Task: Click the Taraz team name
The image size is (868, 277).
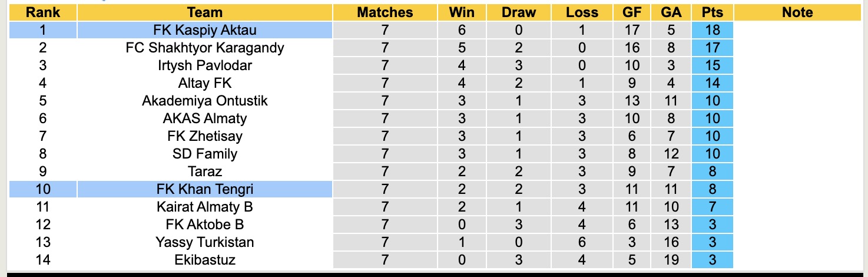Action: click(204, 172)
